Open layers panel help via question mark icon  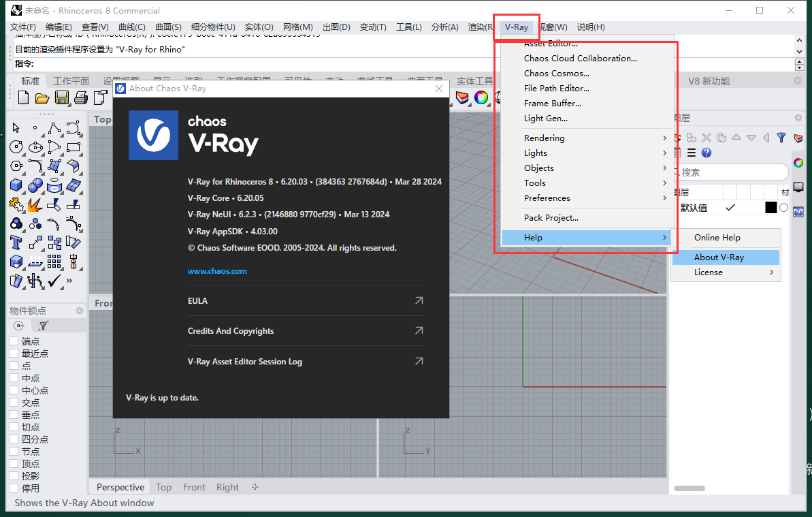click(706, 153)
